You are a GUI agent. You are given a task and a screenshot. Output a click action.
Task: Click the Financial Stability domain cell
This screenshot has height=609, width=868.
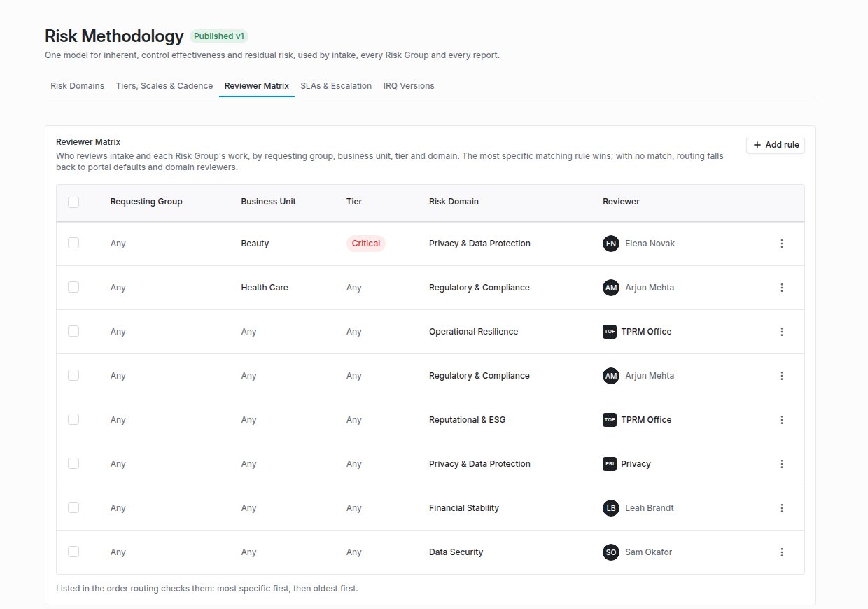pos(464,508)
